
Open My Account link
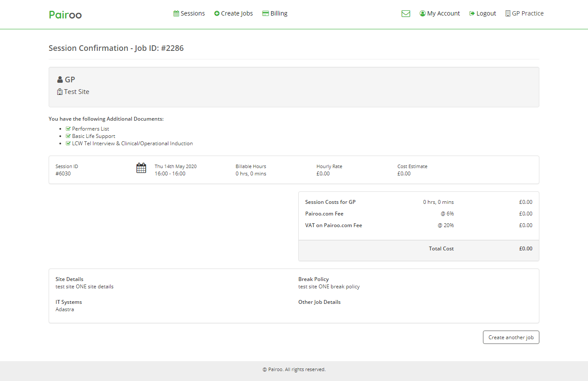[x=443, y=13]
